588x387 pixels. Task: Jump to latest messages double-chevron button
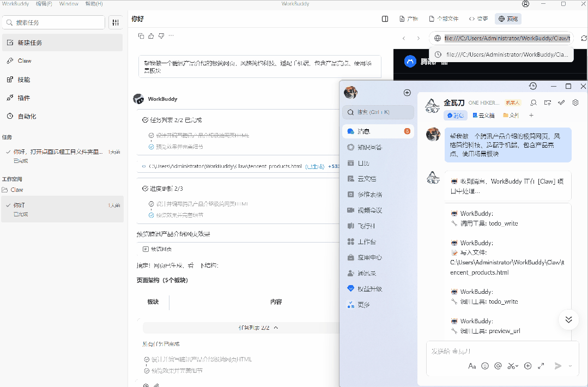pos(568,319)
